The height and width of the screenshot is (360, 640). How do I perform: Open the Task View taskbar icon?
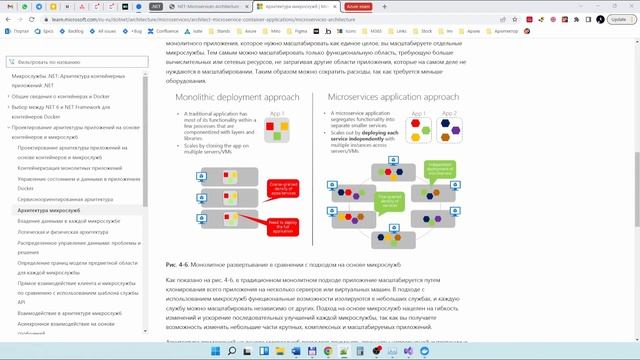tap(247, 351)
